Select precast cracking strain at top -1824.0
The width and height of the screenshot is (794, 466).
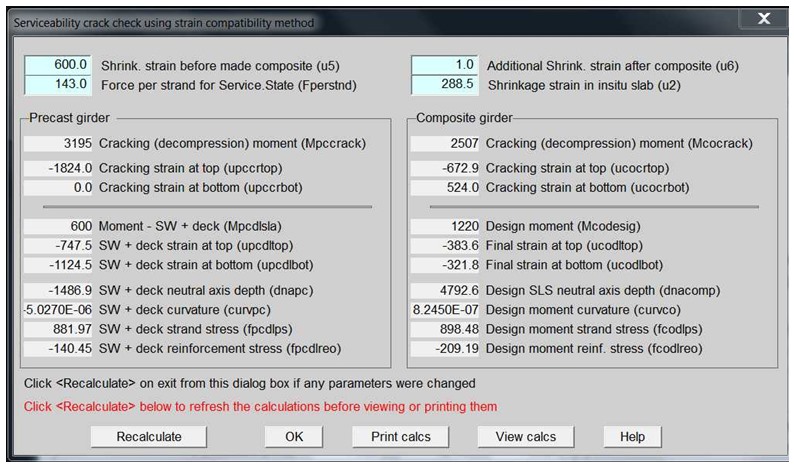[x=58, y=168]
